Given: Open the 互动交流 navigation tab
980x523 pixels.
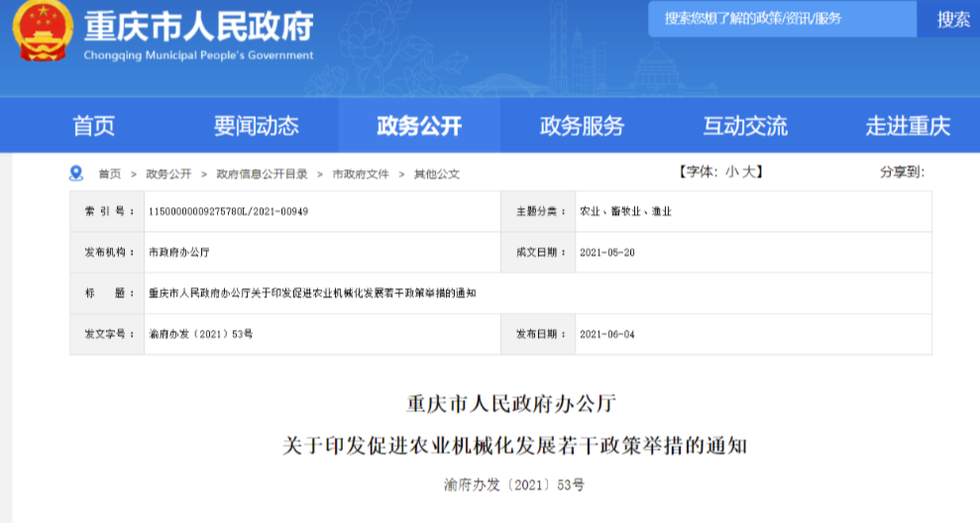Looking at the screenshot, I should (x=745, y=126).
